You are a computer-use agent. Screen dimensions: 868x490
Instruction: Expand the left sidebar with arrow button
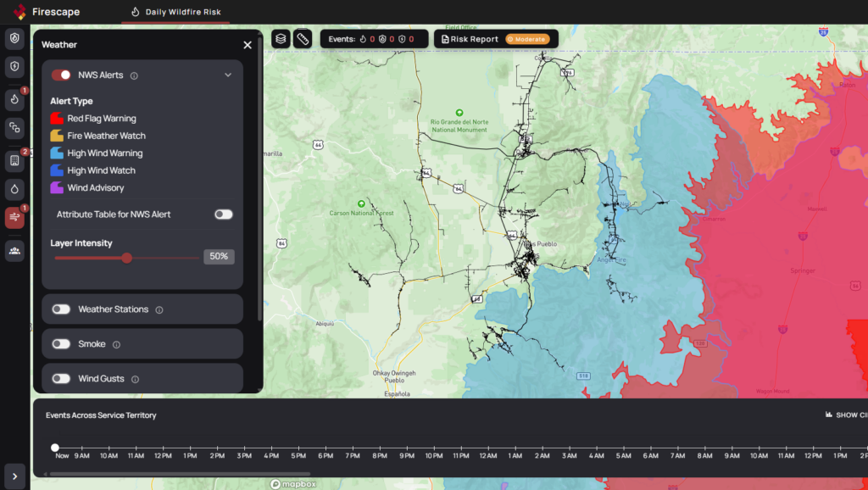[x=14, y=477]
